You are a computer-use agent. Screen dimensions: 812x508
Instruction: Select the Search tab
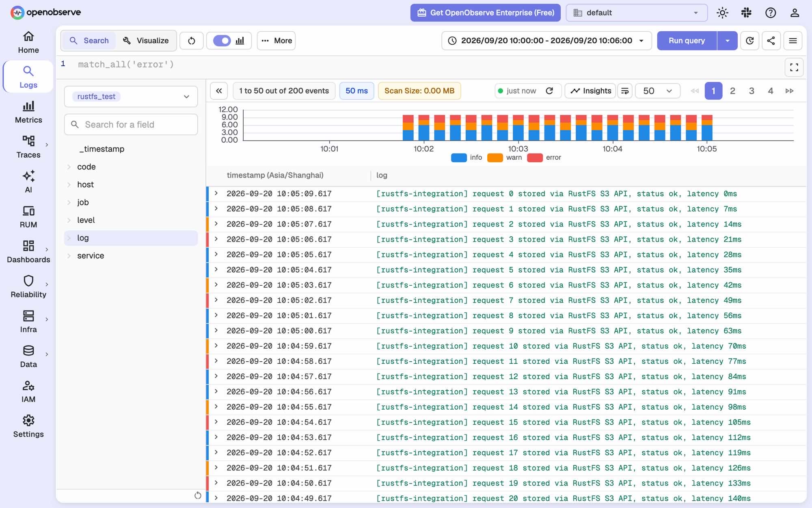click(x=89, y=41)
